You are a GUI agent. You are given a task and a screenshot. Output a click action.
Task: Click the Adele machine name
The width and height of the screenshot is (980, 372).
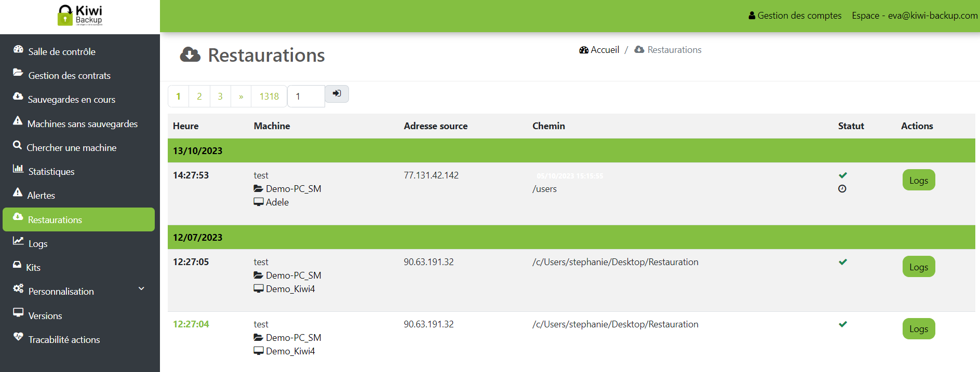tap(277, 202)
